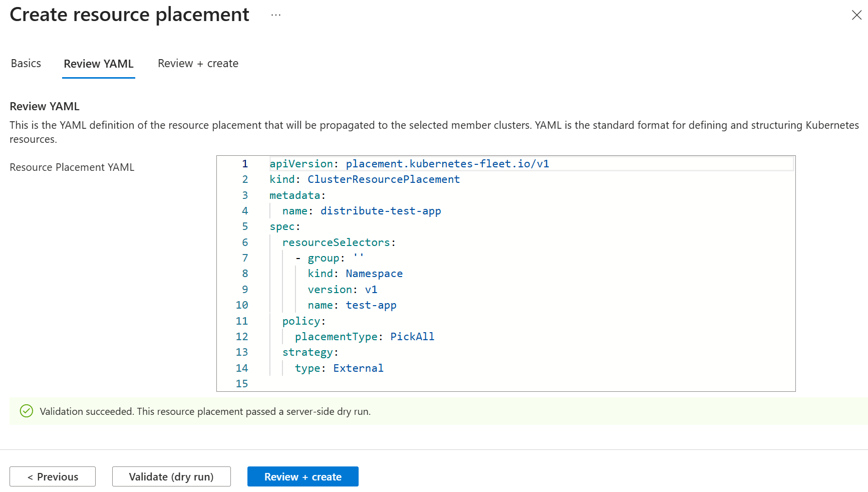
Task: Run Validate (dry run)
Action: point(171,476)
